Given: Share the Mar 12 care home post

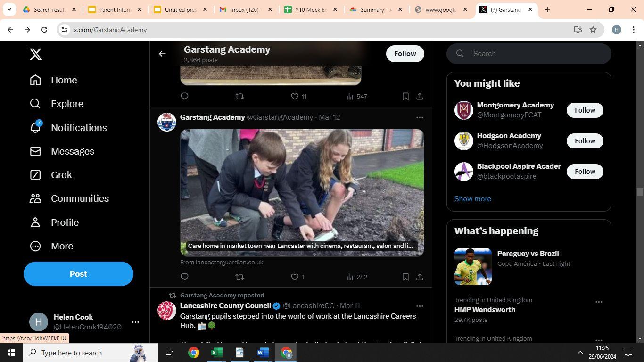Looking at the screenshot, I should pyautogui.click(x=420, y=277).
